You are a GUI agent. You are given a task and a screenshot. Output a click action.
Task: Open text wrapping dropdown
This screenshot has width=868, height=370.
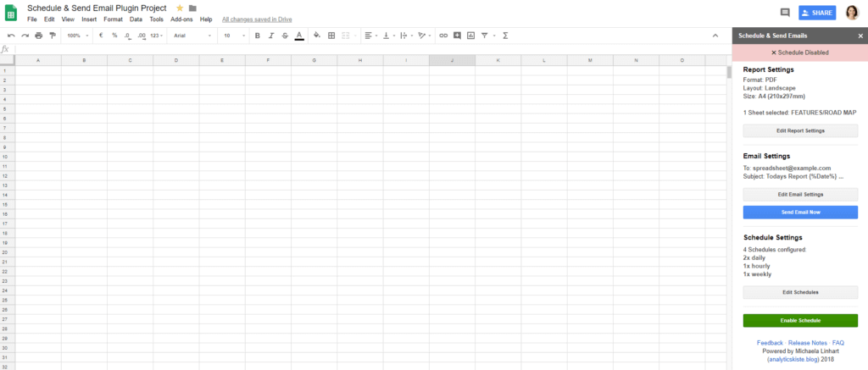[x=407, y=36]
